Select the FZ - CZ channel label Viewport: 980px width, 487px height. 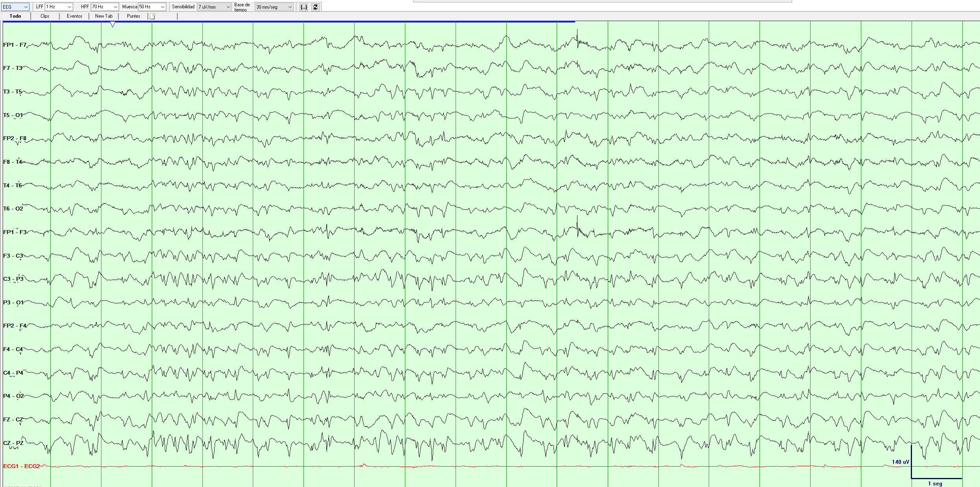(x=13, y=419)
